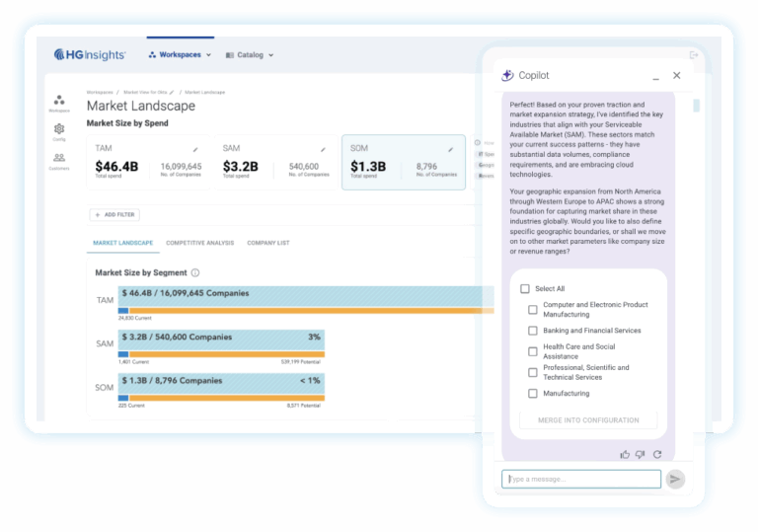Click the ADD FILTER button
758x532 pixels.
(114, 215)
